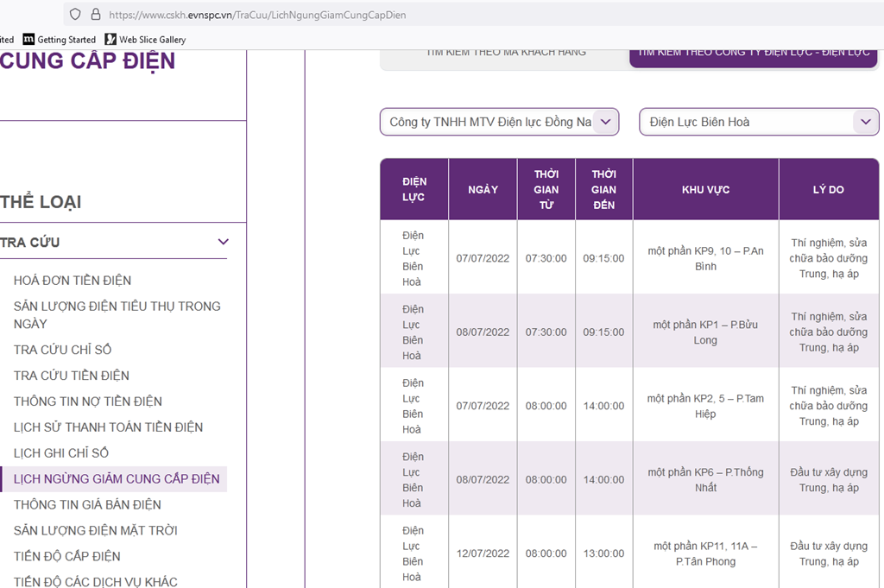This screenshot has width=884, height=588.
Task: Click the date 12/07/2022 cell
Action: point(483,553)
